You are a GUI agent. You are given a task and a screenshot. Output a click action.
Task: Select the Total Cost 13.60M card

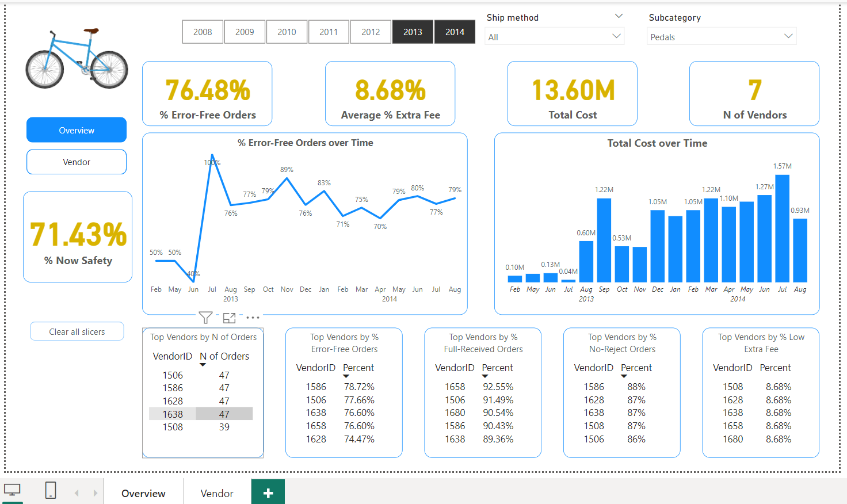(x=573, y=94)
